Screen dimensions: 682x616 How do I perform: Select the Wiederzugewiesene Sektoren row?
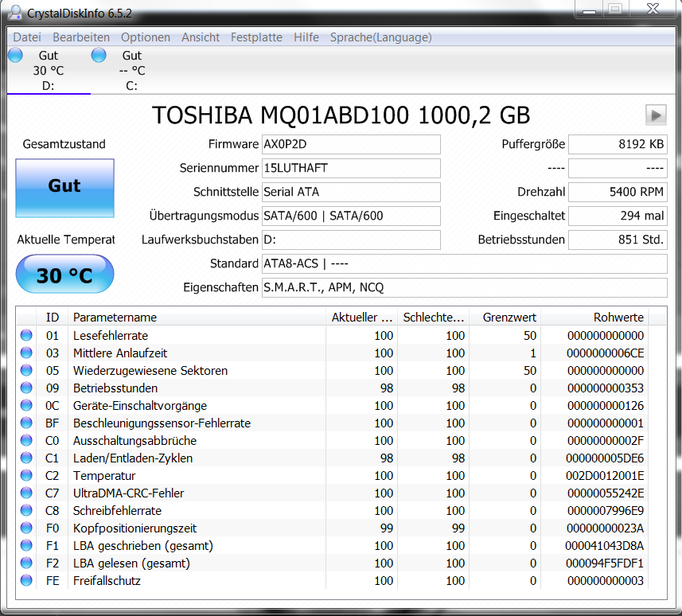pos(150,371)
